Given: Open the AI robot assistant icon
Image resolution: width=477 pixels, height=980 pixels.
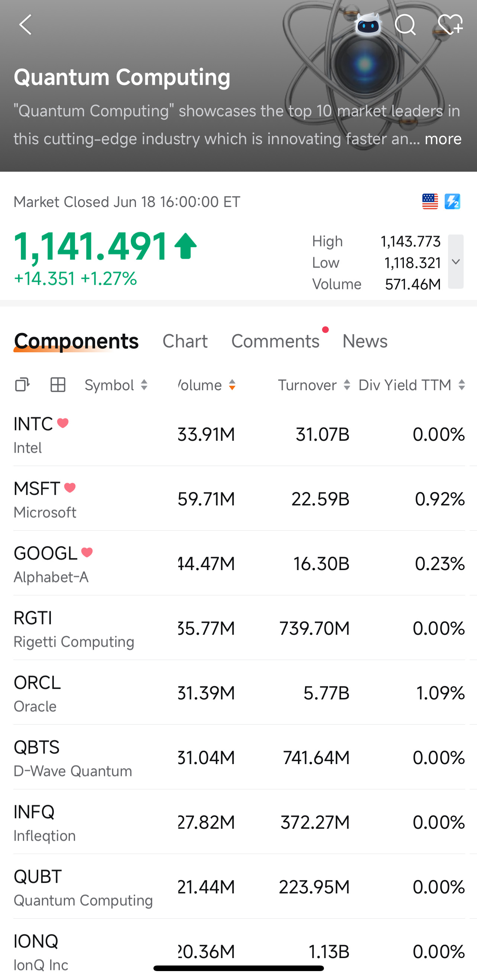Looking at the screenshot, I should [x=368, y=25].
